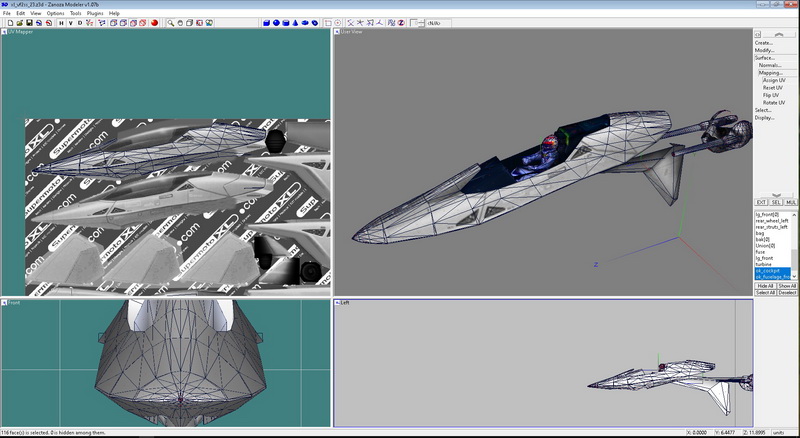Click the red Z plugin icon

click(401, 23)
